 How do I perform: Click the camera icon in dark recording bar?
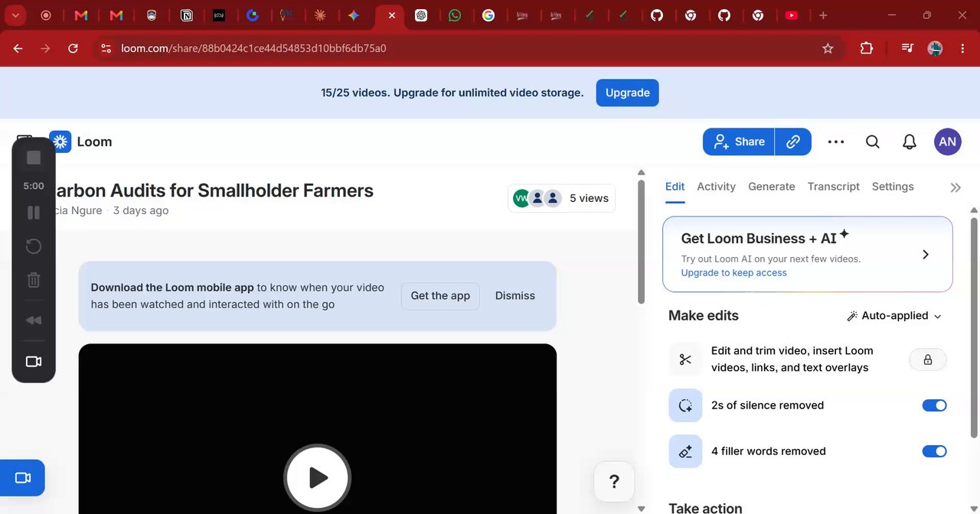pos(34,361)
